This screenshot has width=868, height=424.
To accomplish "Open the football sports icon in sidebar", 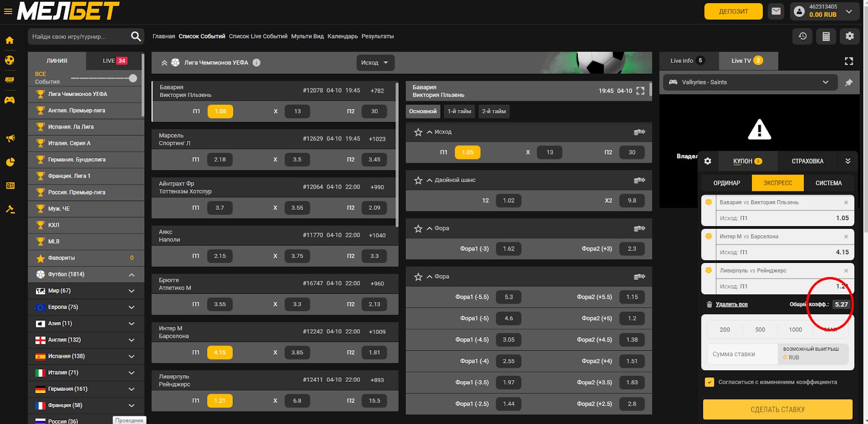I will coord(10,60).
